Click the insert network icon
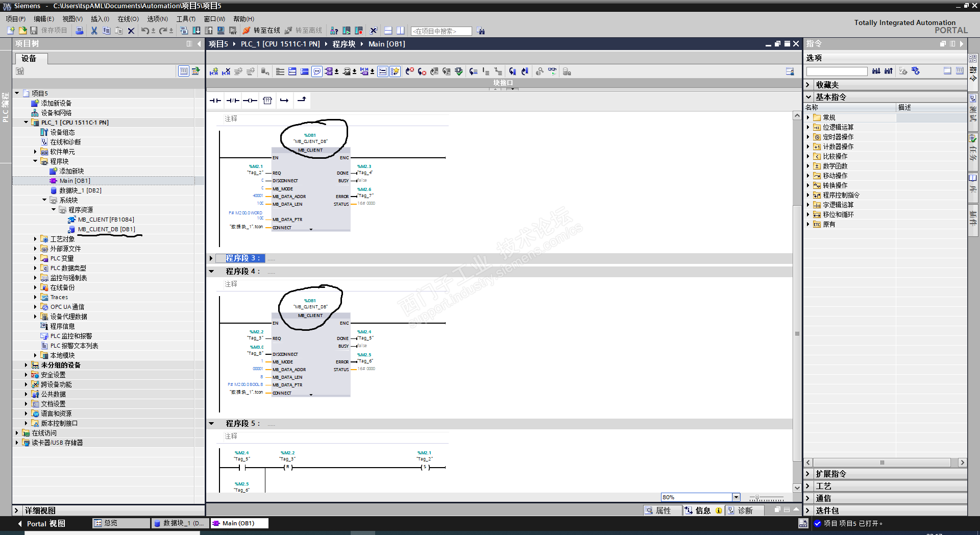This screenshot has height=535, width=980. coord(214,71)
